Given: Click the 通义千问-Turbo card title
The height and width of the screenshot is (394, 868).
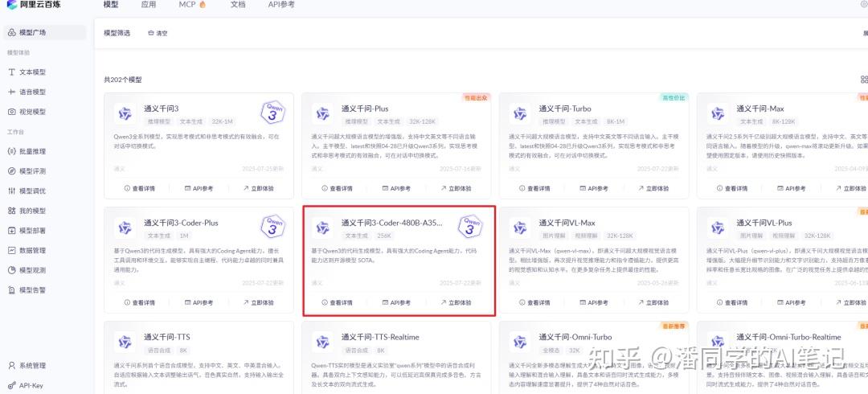Looking at the screenshot, I should (565, 109).
